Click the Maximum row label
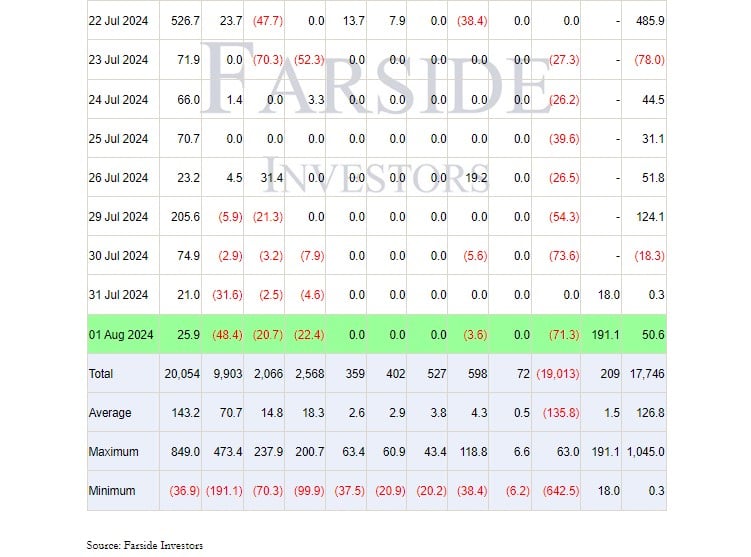The image size is (751, 557). [113, 452]
